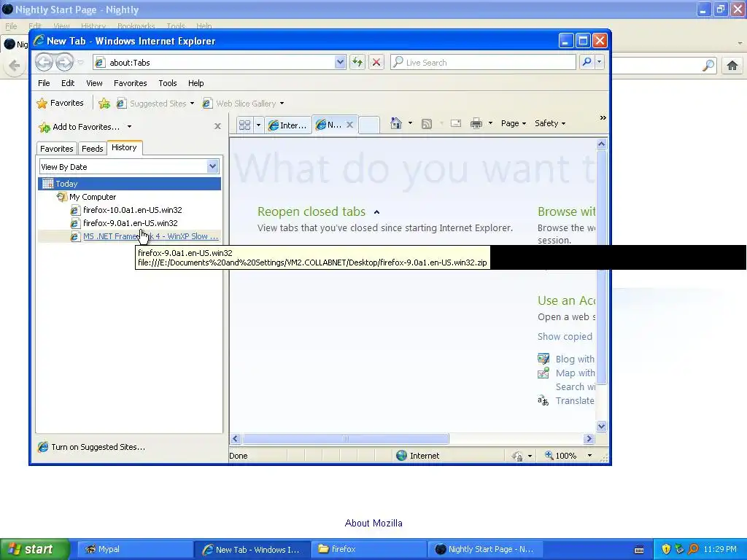Click the Refresh icon beside address bar
This screenshot has height=560, width=747.
(x=357, y=62)
